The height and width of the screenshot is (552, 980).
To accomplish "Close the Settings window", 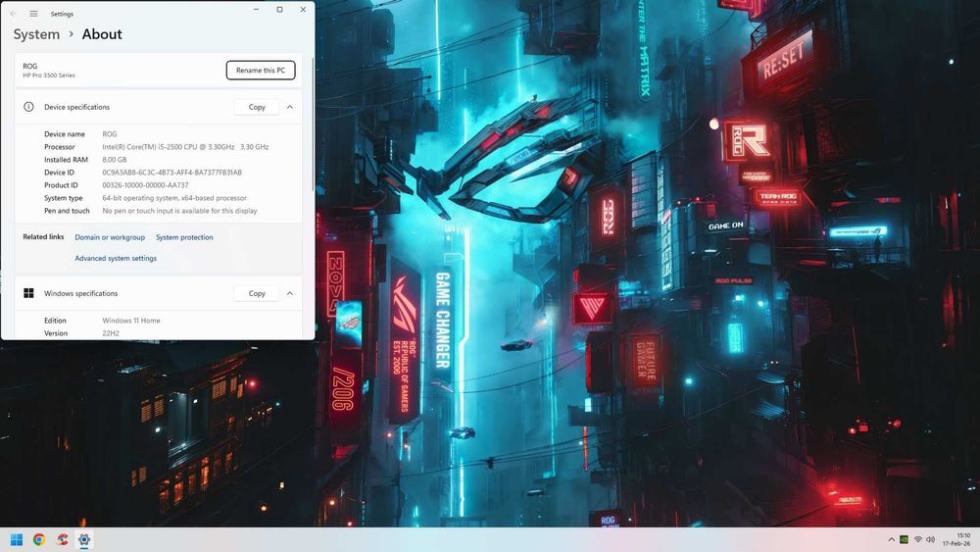I will (303, 10).
